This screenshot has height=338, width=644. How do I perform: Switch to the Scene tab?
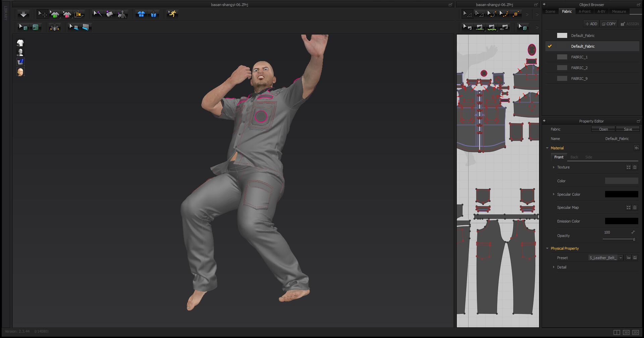tap(550, 11)
